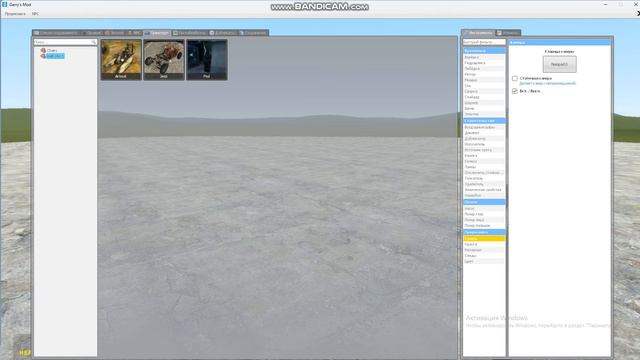Image resolution: width=640 pixels, height=360 pixels.
Task: Select the Позер пальцев tool
Action: tap(484, 225)
